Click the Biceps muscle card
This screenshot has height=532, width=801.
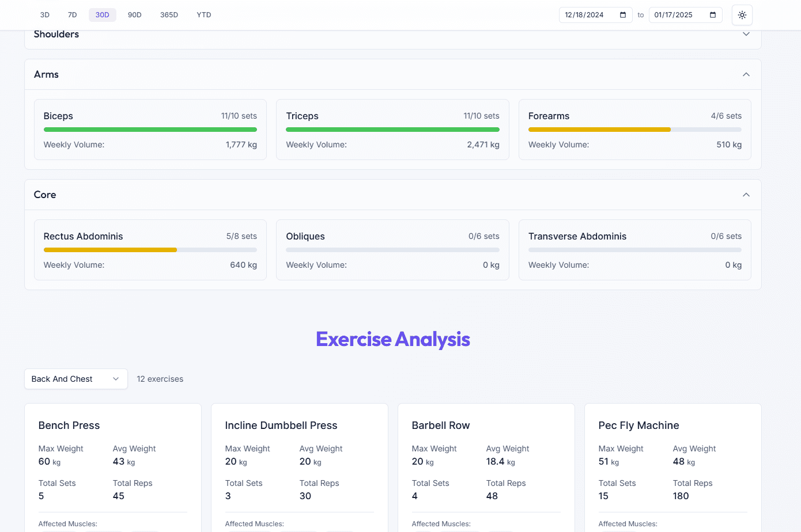150,129
